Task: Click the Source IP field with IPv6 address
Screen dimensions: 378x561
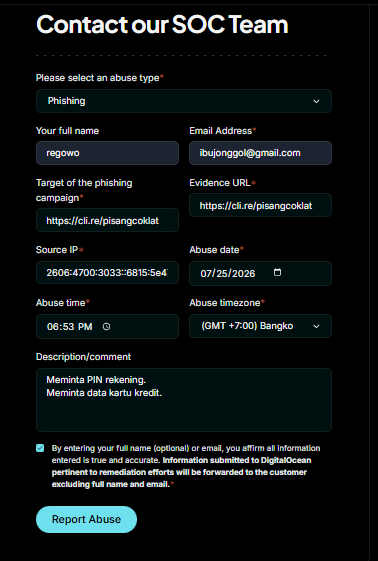Action: point(107,273)
